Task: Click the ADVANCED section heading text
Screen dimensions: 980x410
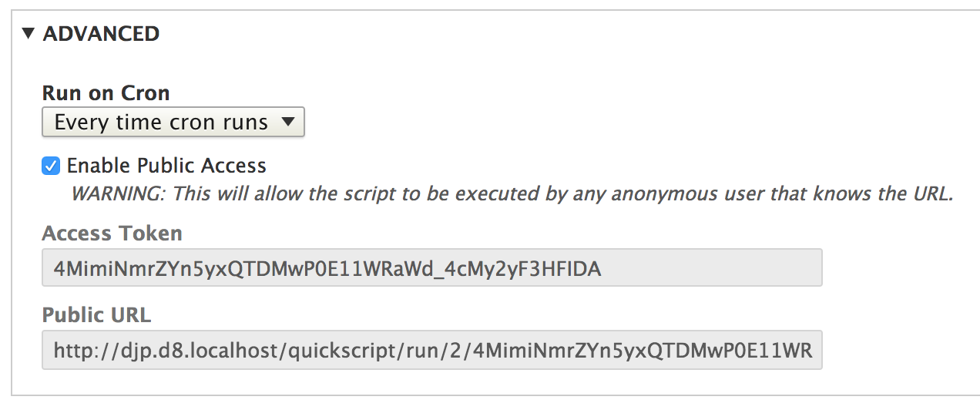Action: 101,33
